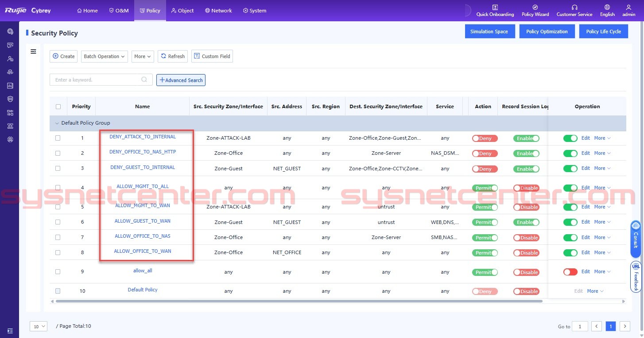The height and width of the screenshot is (338, 644).
Task: Open the ALLOW_OFFICE_TO_NAS policy name link
Action: [x=143, y=236]
